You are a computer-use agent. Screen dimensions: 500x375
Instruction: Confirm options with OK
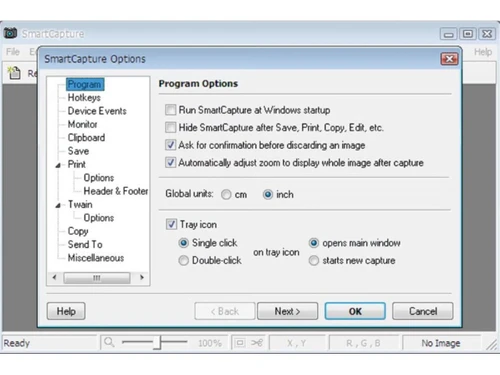pyautogui.click(x=355, y=311)
